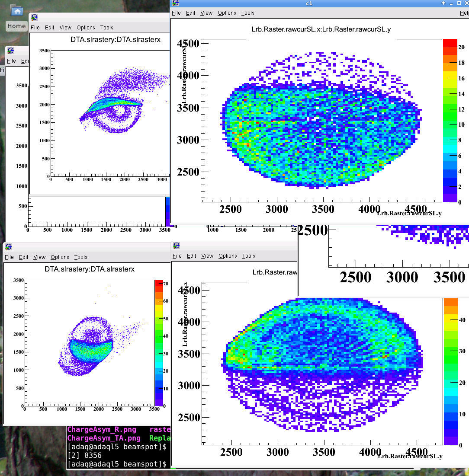
Task: Click the color palette bar in c1 plot
Action: coord(450,121)
